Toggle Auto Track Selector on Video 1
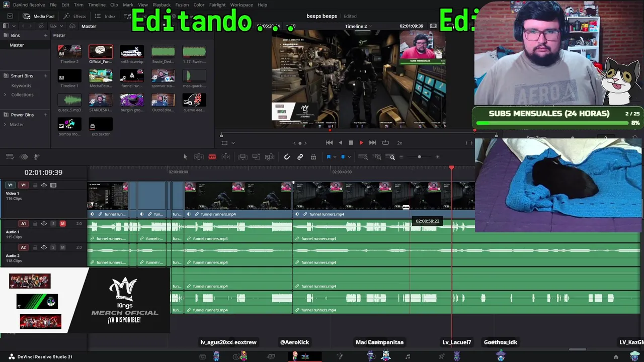The height and width of the screenshot is (362, 644). pyautogui.click(x=44, y=185)
